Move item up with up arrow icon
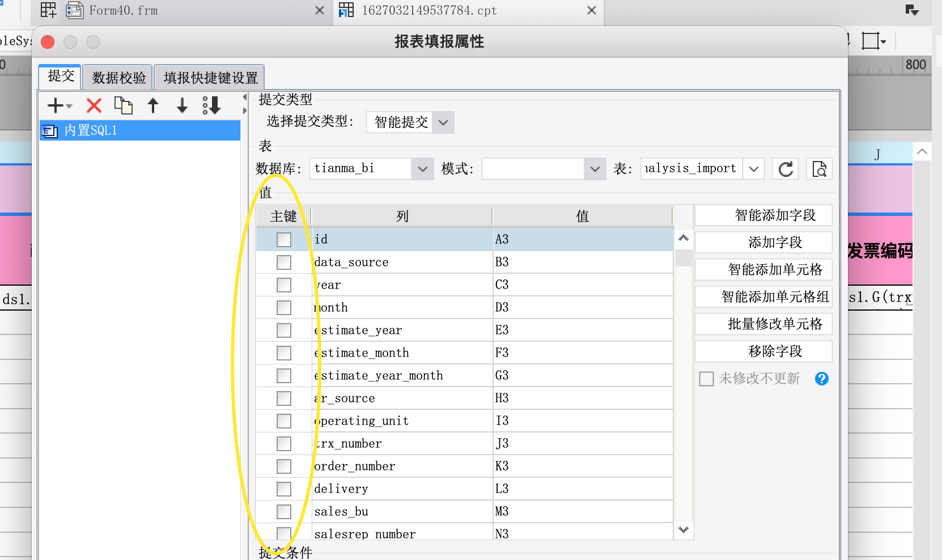The height and width of the screenshot is (560, 942). point(153,105)
